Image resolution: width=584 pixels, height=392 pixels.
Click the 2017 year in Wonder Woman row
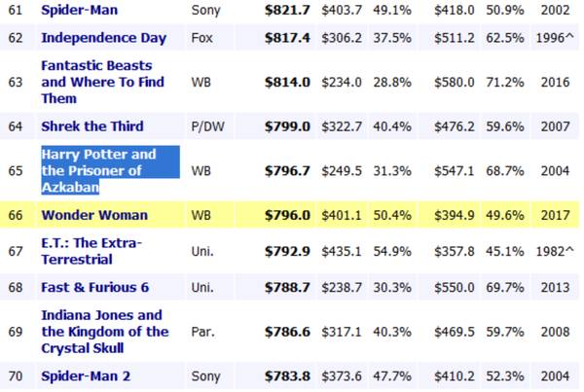(557, 214)
